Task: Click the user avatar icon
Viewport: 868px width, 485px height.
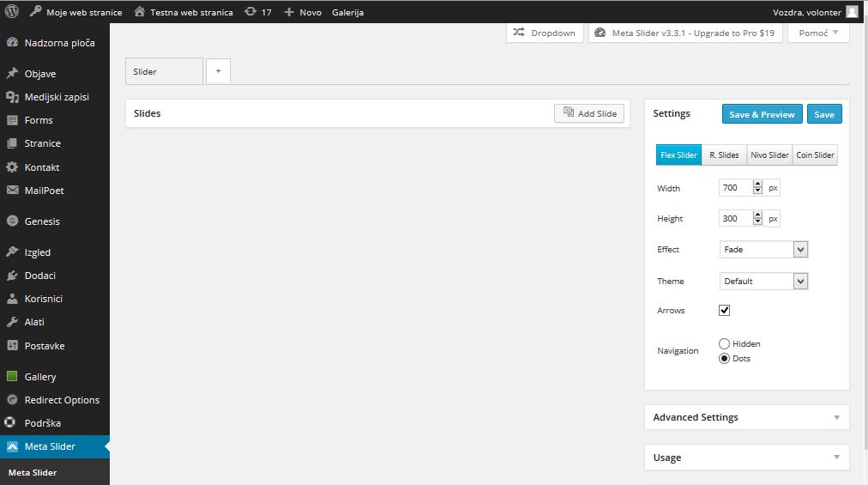Action: click(852, 12)
